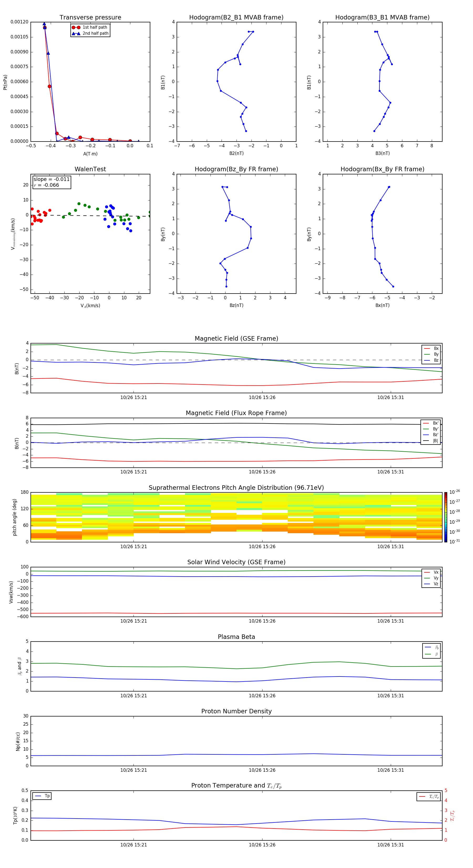Click the Bz' legend entry in Flux Rope panel
Viewport: 473px width, 868px height.
pos(431,435)
